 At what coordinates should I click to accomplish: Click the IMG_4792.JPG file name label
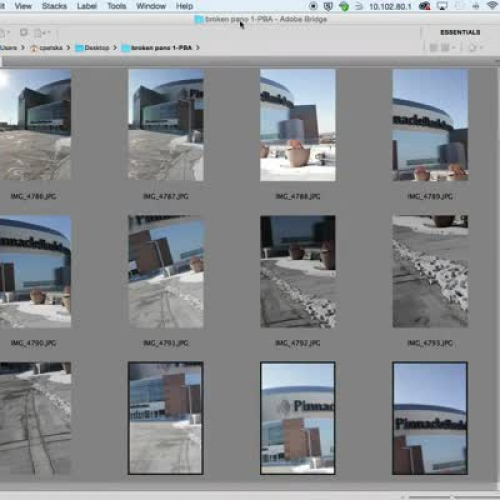coord(298,343)
